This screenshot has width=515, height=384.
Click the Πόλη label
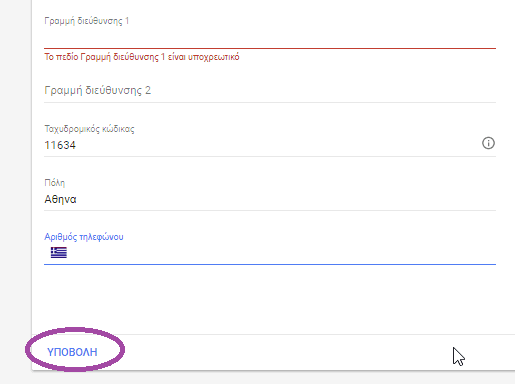click(x=55, y=183)
